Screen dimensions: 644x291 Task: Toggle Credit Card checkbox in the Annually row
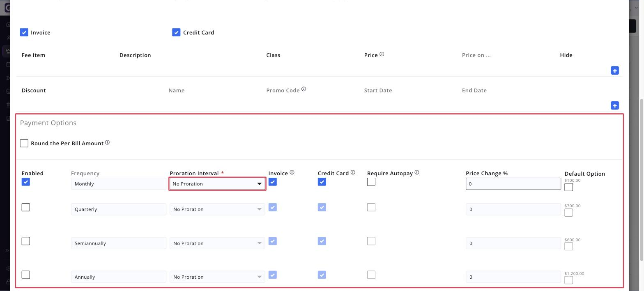322,275
